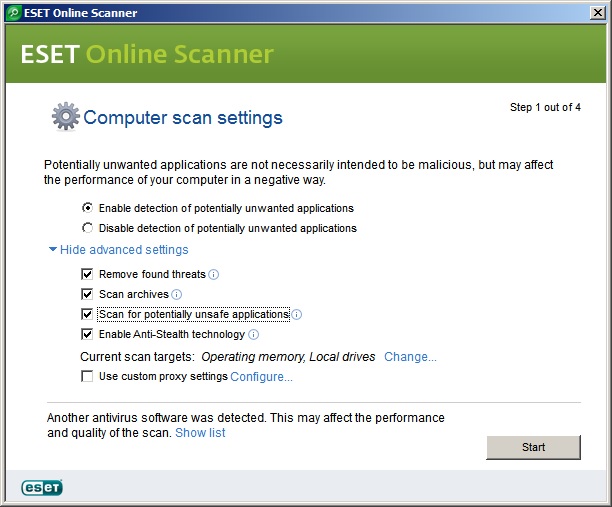
Task: Click info icon beside potentially unsafe applications
Action: 297,315
